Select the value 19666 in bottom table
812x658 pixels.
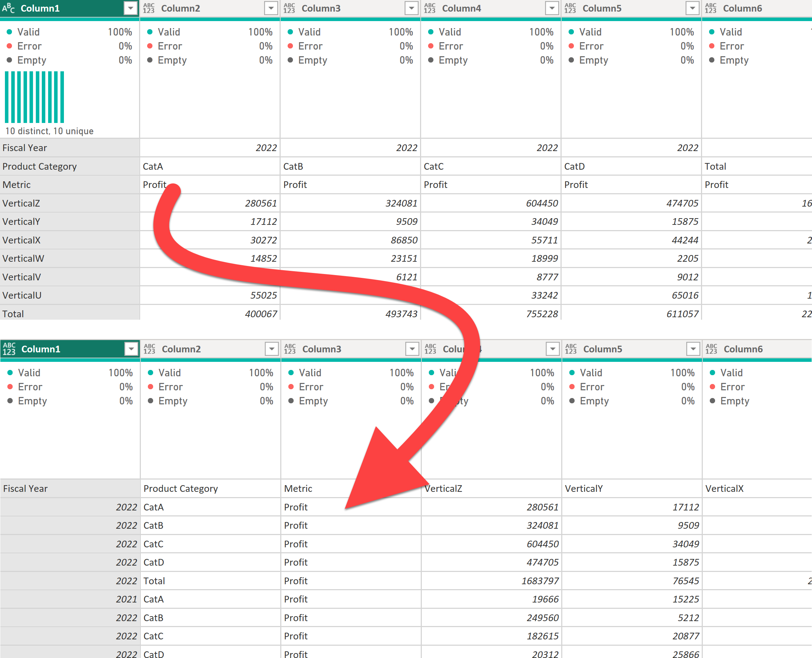coord(491,599)
